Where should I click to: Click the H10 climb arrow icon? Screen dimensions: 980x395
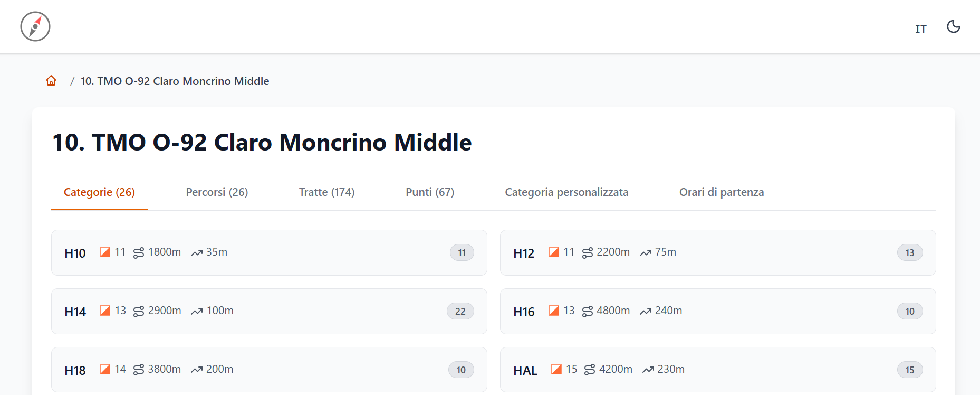point(197,253)
